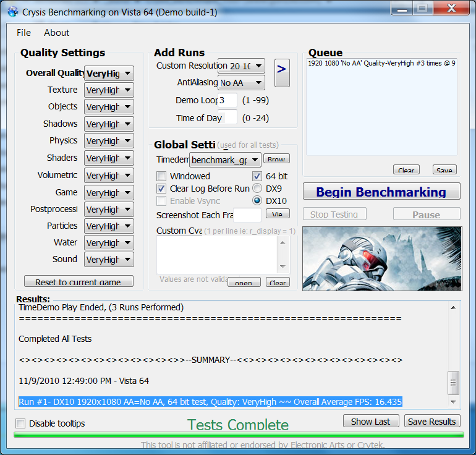Click Show Last button
This screenshot has height=455, width=476.
(370, 422)
